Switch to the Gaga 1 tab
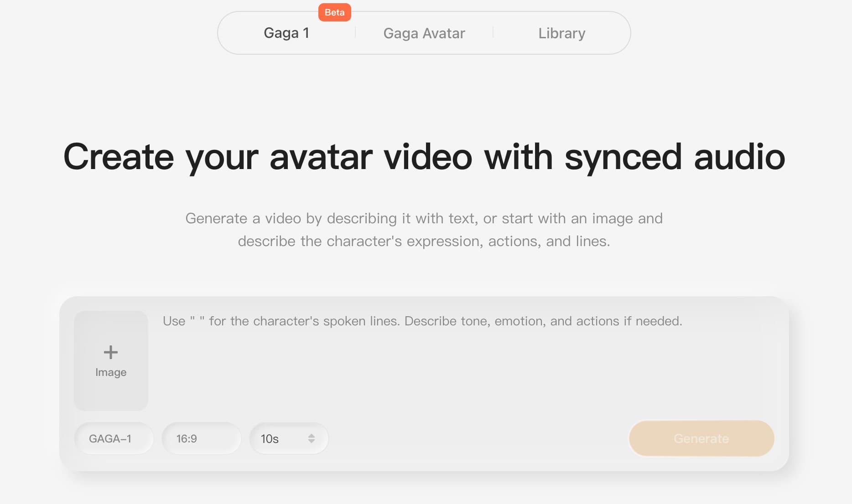852x504 pixels. click(x=286, y=33)
